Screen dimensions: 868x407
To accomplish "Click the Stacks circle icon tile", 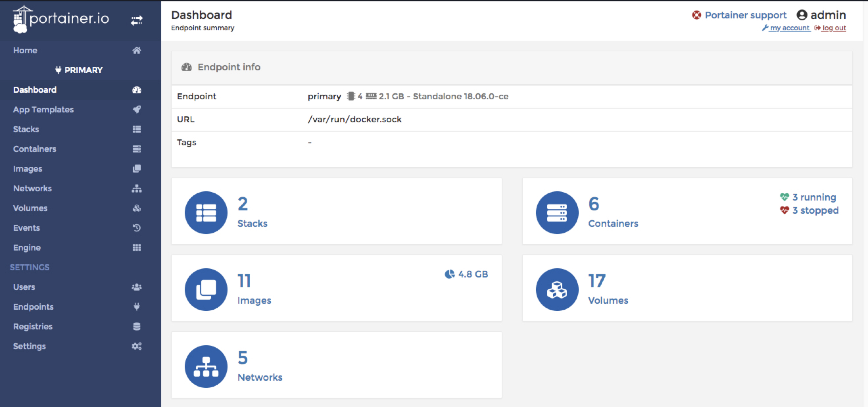I will coord(206,213).
